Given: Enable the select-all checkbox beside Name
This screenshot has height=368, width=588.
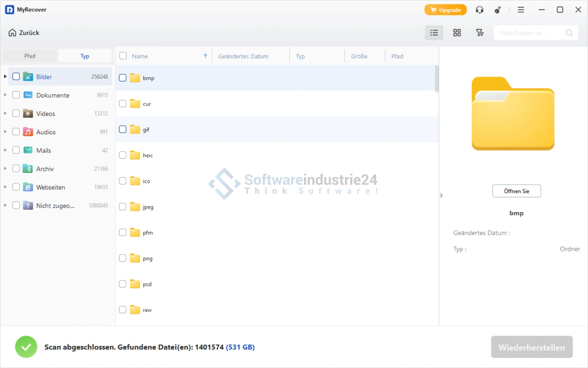Looking at the screenshot, I should click(123, 56).
